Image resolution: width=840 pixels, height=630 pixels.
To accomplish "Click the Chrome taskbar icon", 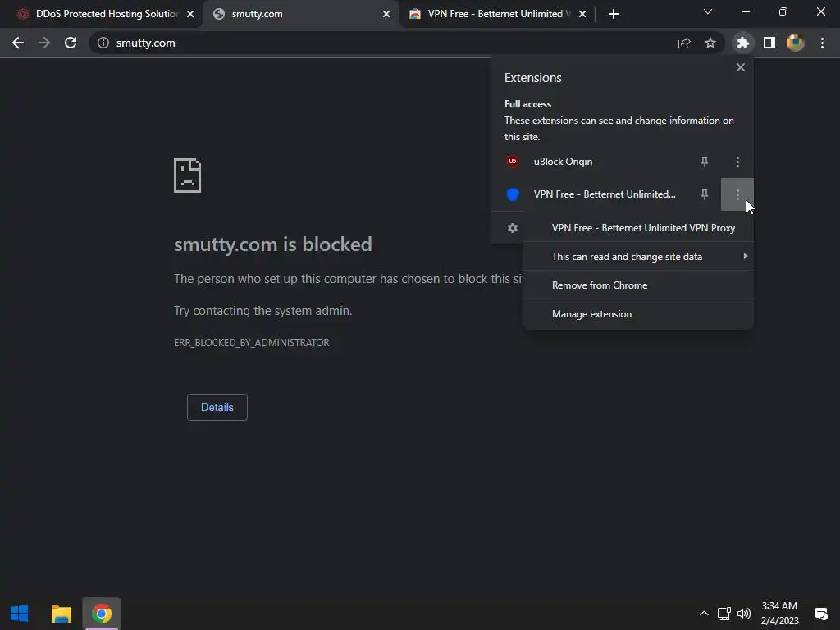I will (102, 614).
